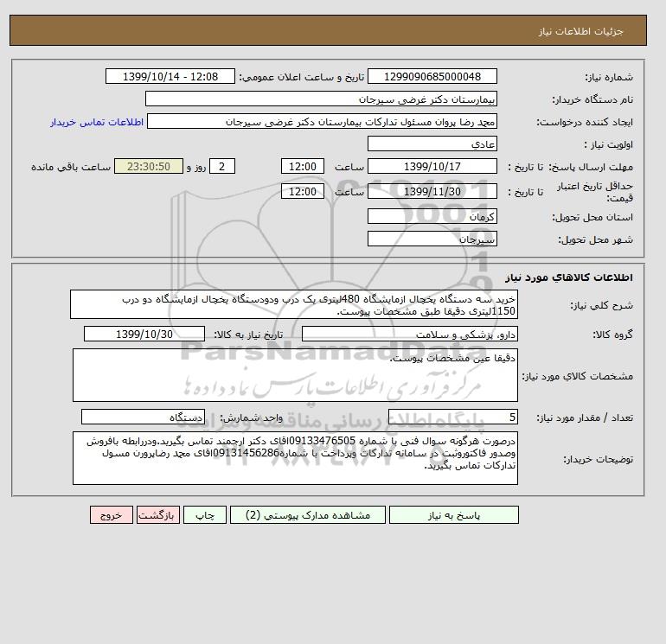Click price validity date 1399/11/30

pyautogui.click(x=432, y=191)
